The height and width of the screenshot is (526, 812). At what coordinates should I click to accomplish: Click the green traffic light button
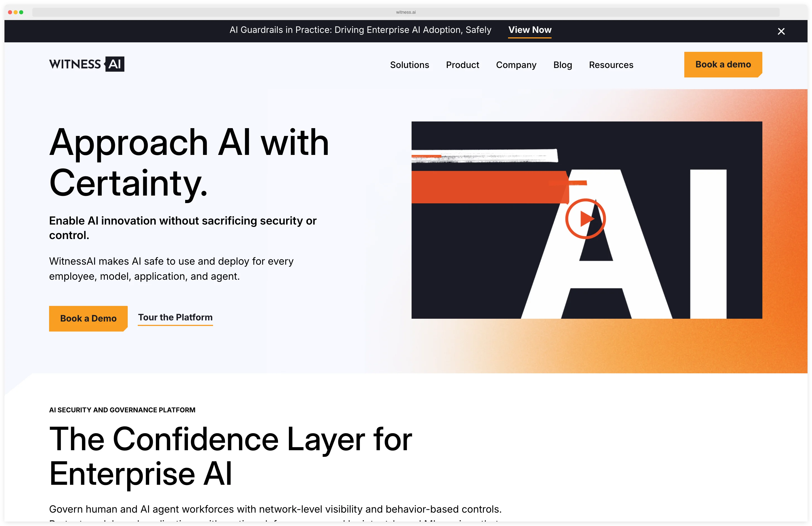[21, 12]
